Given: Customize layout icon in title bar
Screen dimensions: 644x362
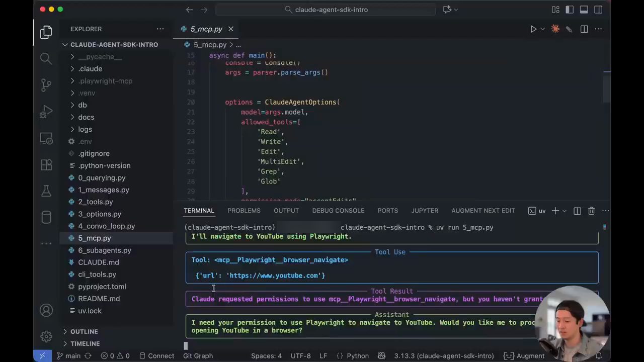Looking at the screenshot, I should click(x=555, y=10).
